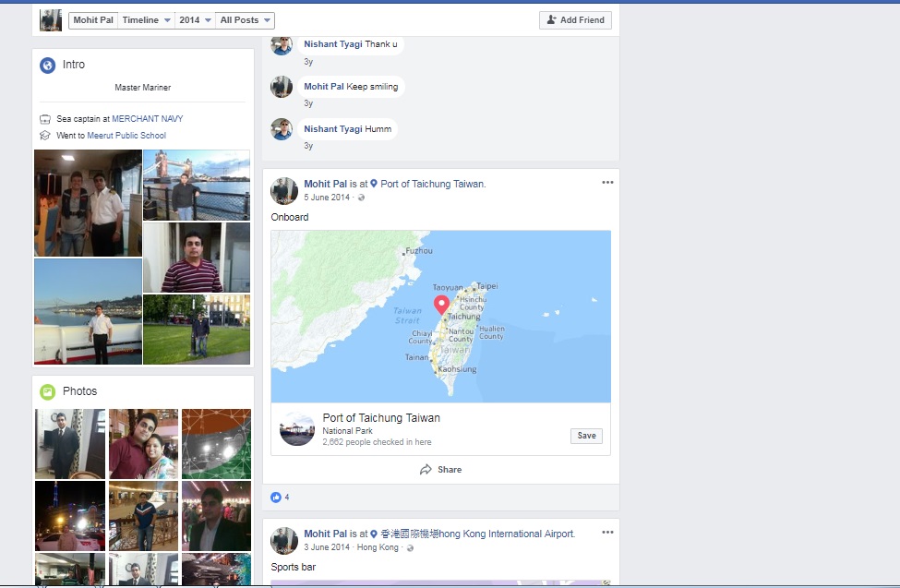
Task: Open photo of man in dark blazer
Action: pyautogui.click(x=216, y=516)
